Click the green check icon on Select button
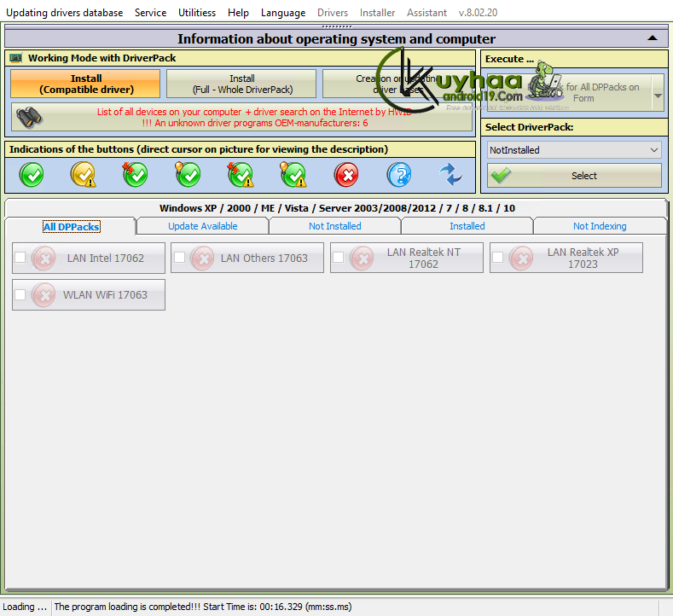Image resolution: width=673 pixels, height=616 pixels. 502,175
